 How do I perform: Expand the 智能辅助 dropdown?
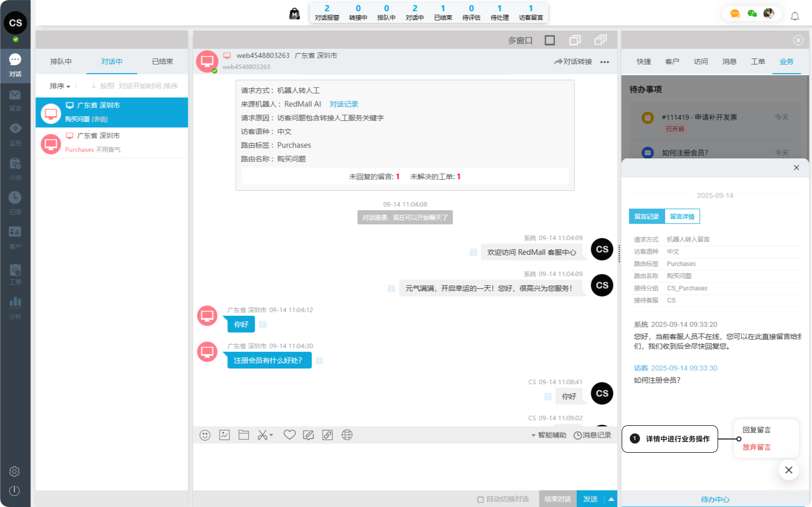point(549,435)
